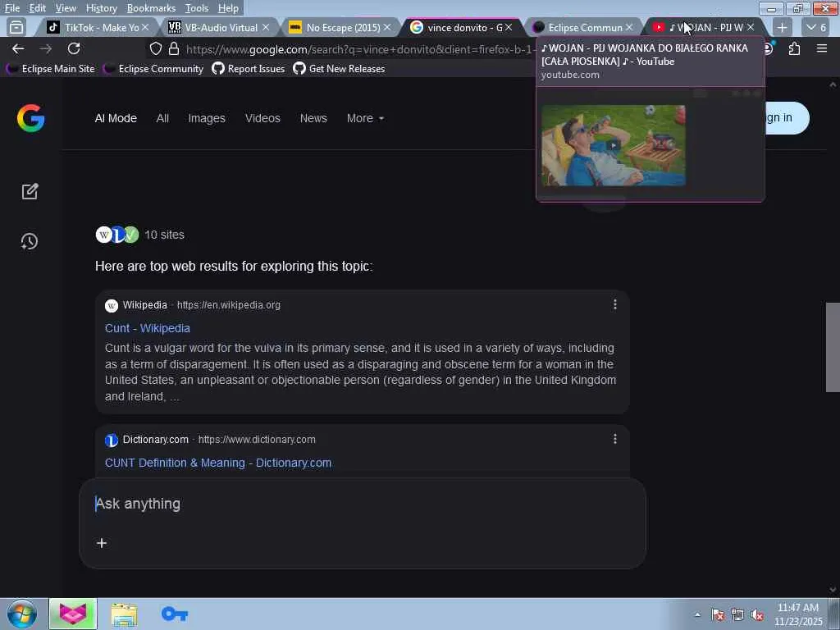Open the Cunt - Wikipedia result link

pos(148,328)
